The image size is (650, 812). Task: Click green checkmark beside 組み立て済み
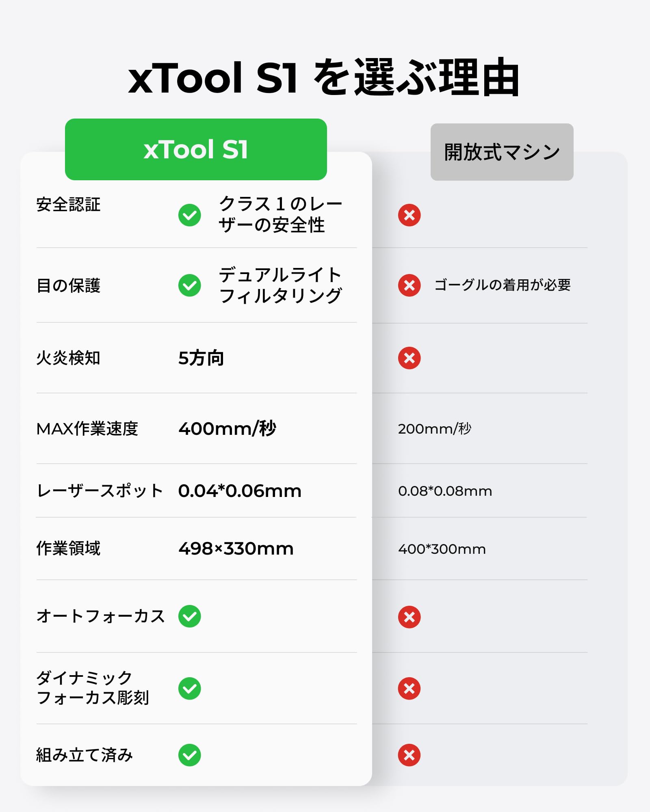[x=190, y=755]
